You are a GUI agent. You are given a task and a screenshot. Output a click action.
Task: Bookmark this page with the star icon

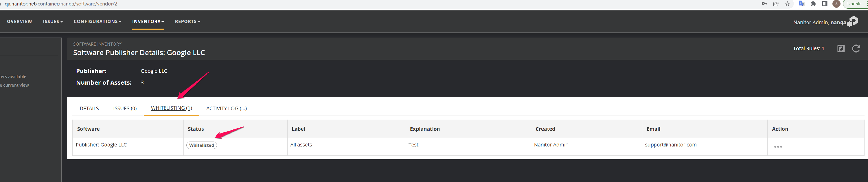point(788,4)
